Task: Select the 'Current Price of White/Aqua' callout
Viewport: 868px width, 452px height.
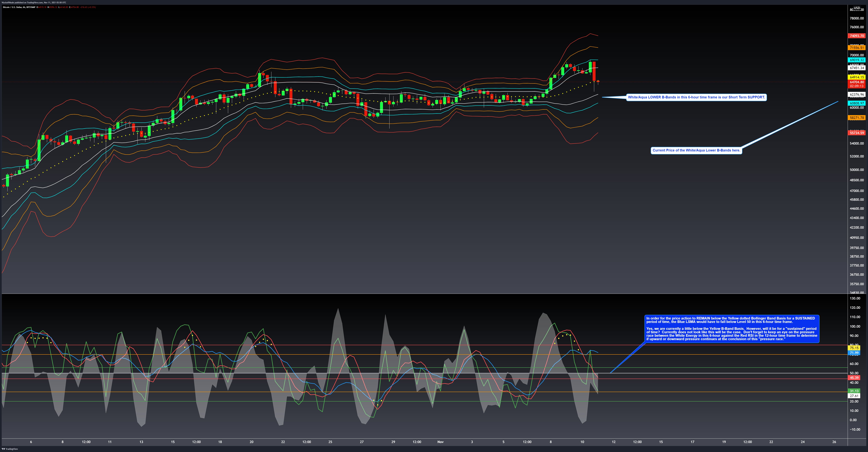Action: tap(696, 150)
